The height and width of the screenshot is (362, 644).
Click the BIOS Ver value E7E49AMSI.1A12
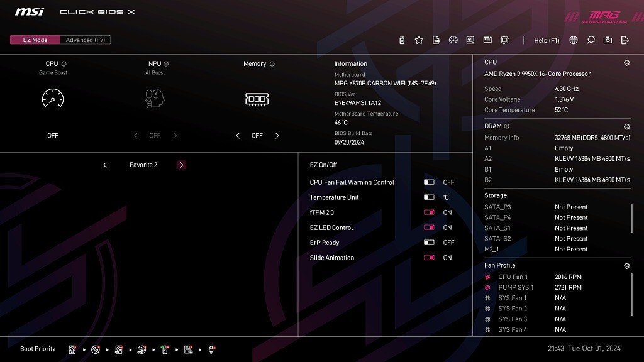click(358, 103)
